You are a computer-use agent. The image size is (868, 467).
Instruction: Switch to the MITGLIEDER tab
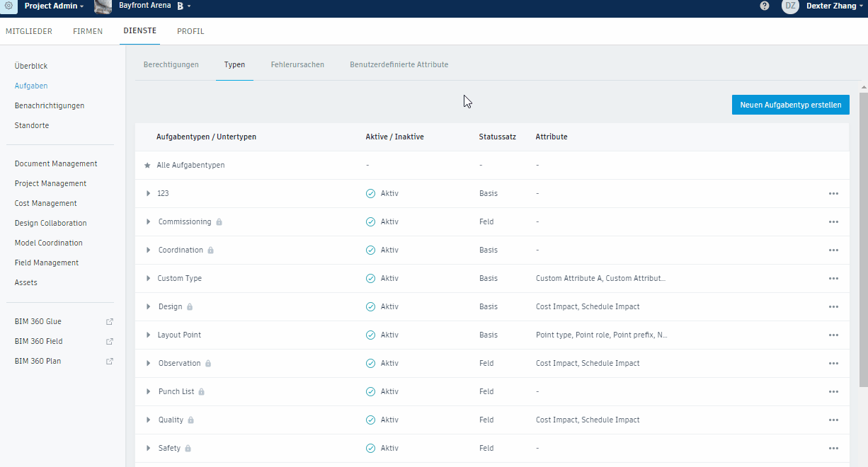pyautogui.click(x=30, y=31)
